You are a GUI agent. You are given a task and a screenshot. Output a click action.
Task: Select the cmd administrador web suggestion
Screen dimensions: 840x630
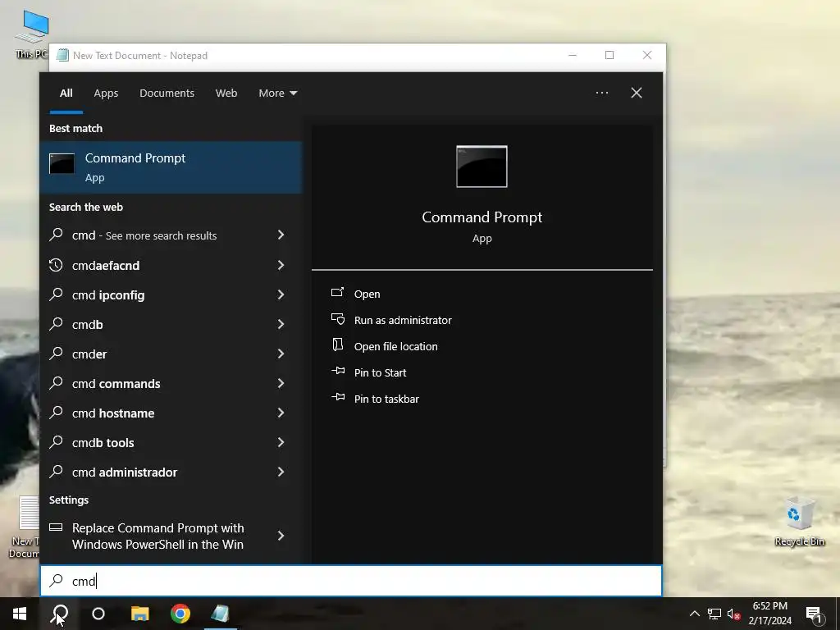click(171, 472)
